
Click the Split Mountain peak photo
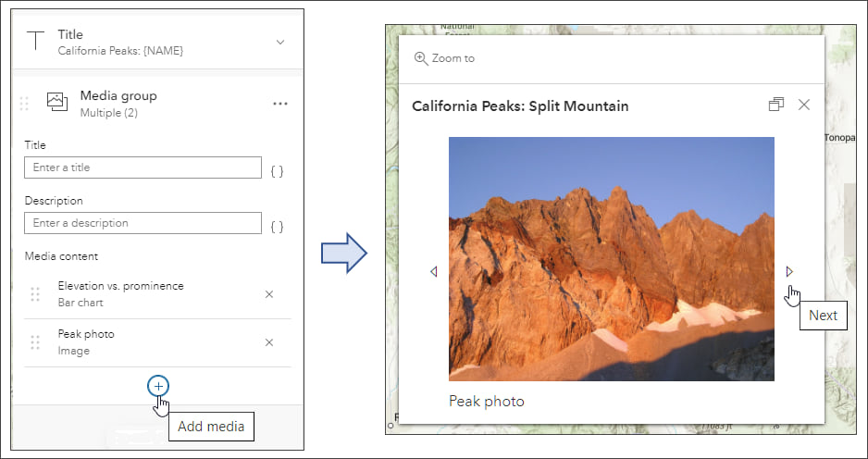point(611,258)
